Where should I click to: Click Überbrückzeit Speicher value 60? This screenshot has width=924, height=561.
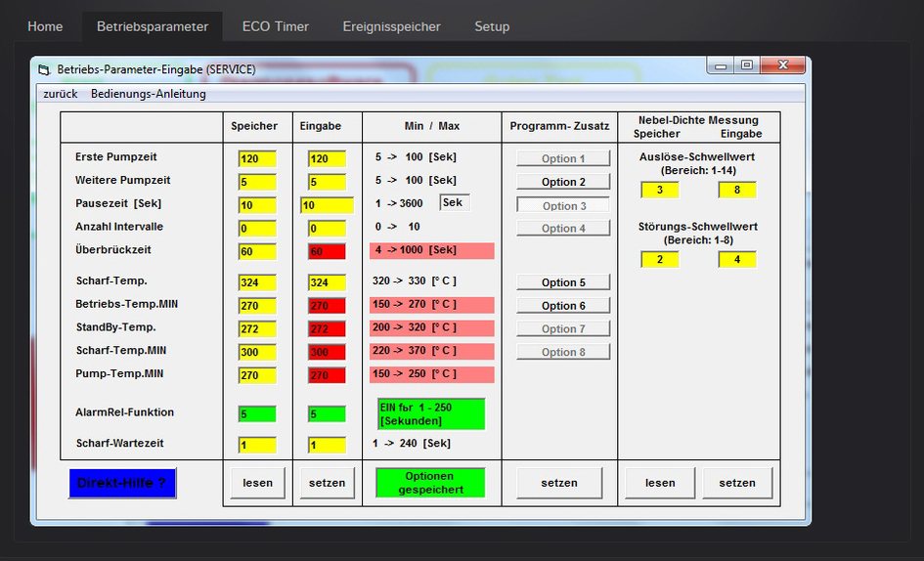[x=257, y=251]
